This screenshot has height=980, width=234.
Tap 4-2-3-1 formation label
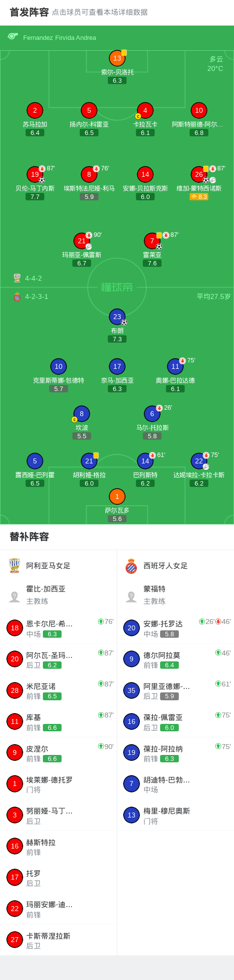(x=36, y=296)
